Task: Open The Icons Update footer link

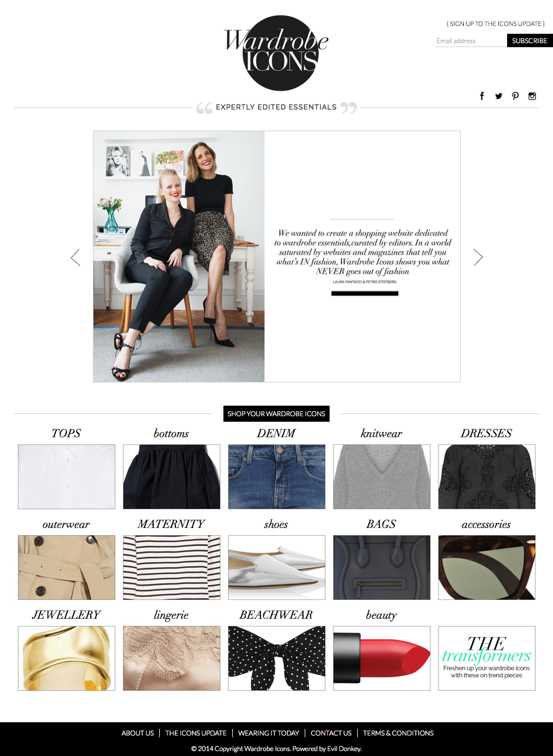Action: [196, 733]
